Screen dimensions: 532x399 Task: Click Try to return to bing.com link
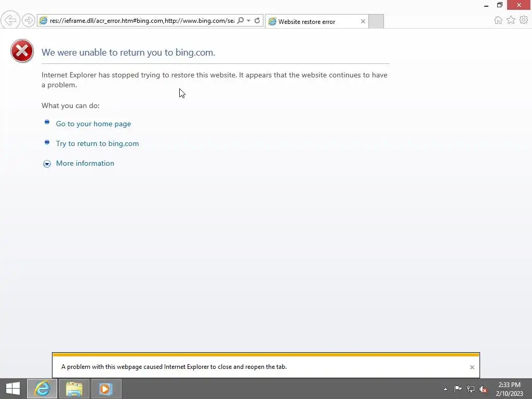pos(97,143)
